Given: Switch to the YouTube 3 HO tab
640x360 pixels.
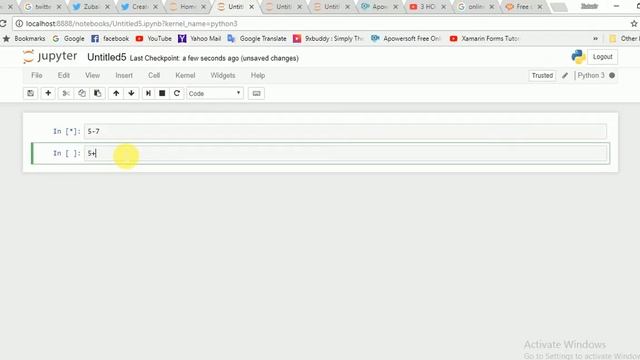Looking at the screenshot, I should [428, 7].
